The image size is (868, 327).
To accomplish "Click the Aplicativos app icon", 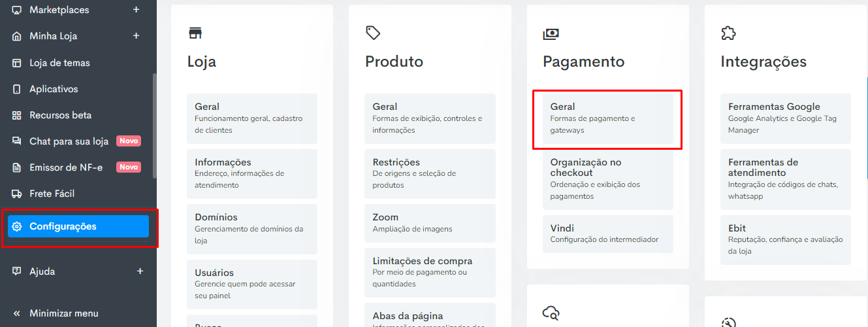I will coord(17,89).
